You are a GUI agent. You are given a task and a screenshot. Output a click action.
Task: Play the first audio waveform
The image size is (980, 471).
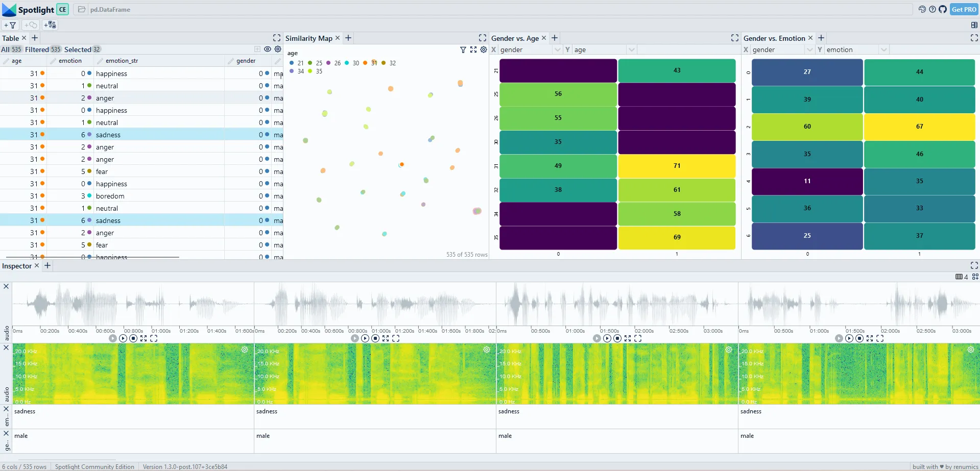(123, 338)
